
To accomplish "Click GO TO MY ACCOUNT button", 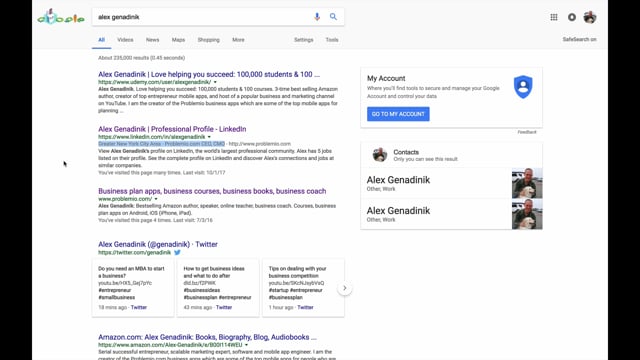I will pyautogui.click(x=398, y=114).
